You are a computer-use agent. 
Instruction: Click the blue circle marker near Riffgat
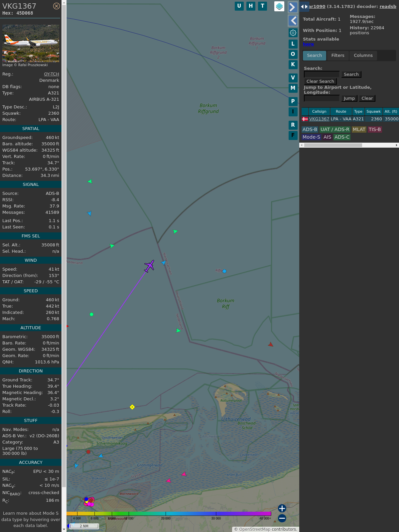pyautogui.click(x=224, y=271)
